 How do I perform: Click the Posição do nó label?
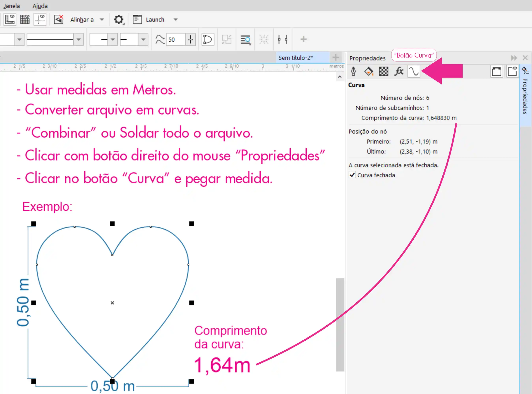tap(367, 131)
